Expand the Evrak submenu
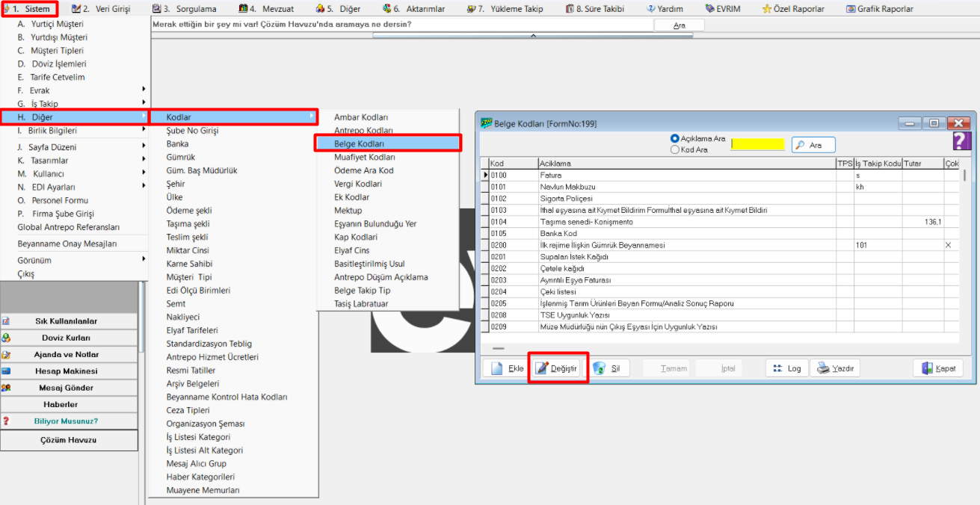This screenshot has height=505, width=980. [x=75, y=90]
